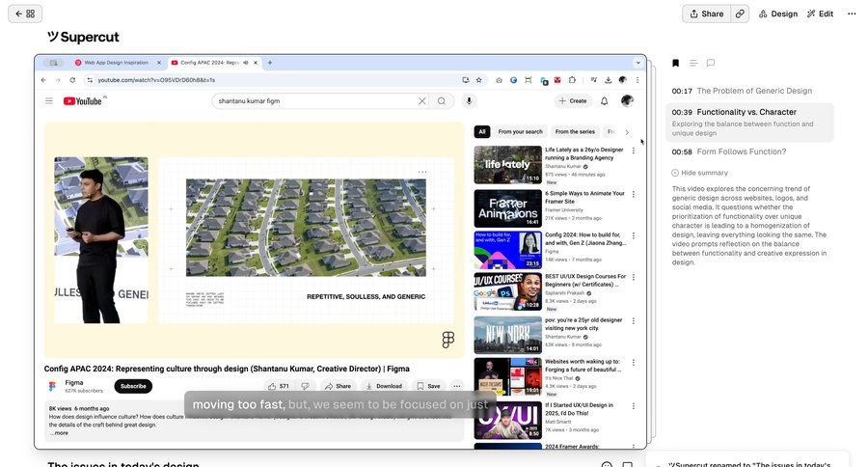This screenshot has height=467, width=868.
Task: Reload the page in the browser
Action: pyautogui.click(x=72, y=80)
